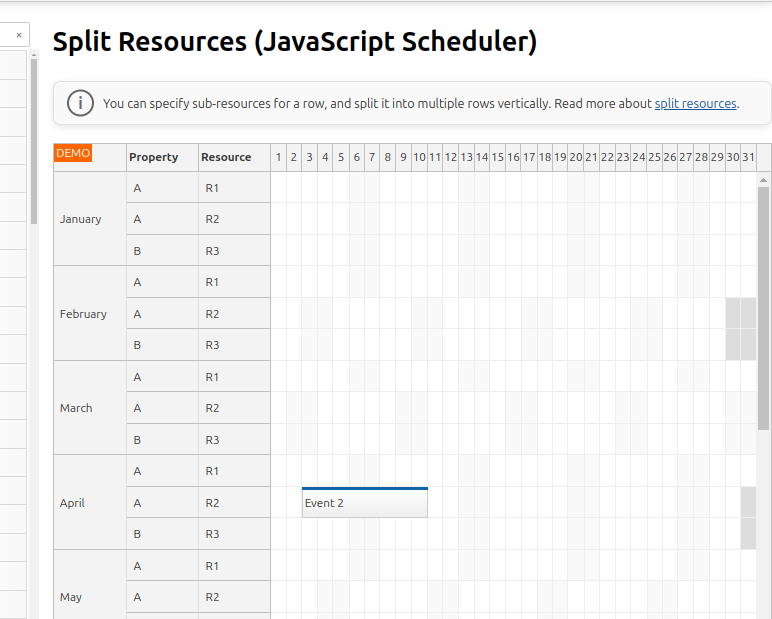Click day 15 in timeline header
Viewport: 772px width, 619px height.
click(x=497, y=157)
